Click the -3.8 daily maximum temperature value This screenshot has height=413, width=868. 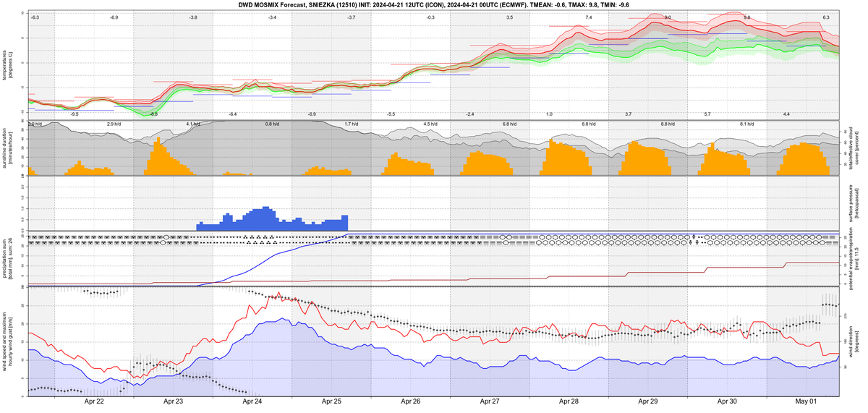[193, 17]
